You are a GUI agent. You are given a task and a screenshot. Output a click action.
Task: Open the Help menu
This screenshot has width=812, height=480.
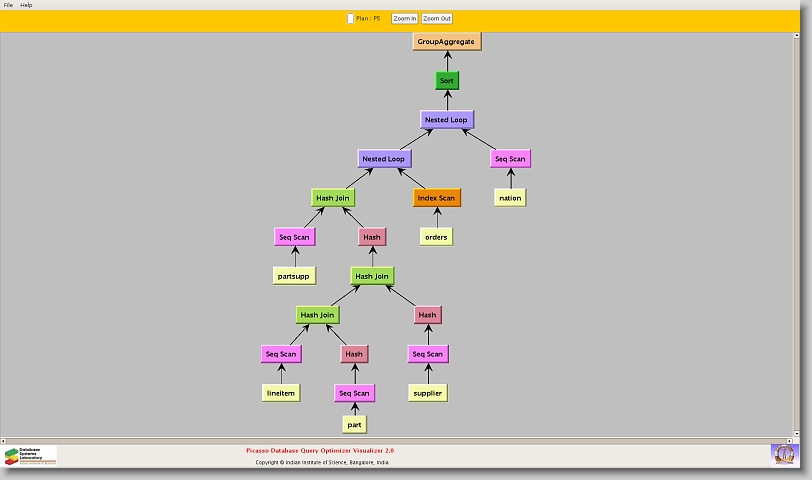click(x=27, y=5)
